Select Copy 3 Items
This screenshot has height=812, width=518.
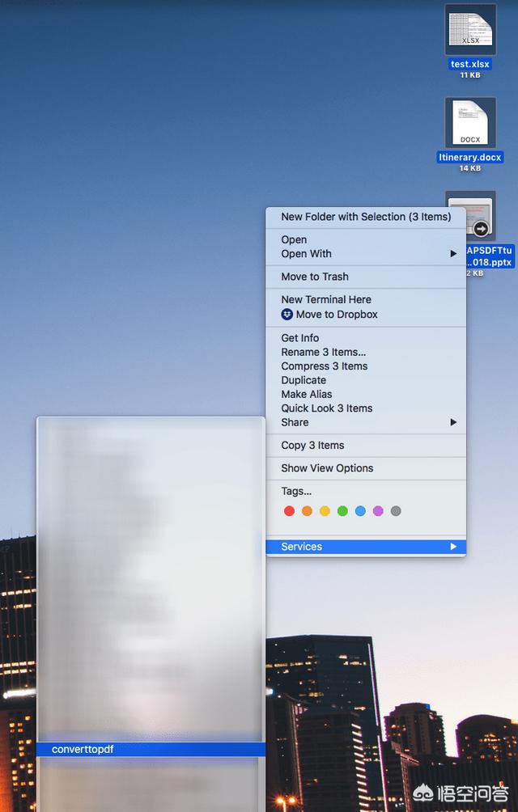tap(366, 446)
